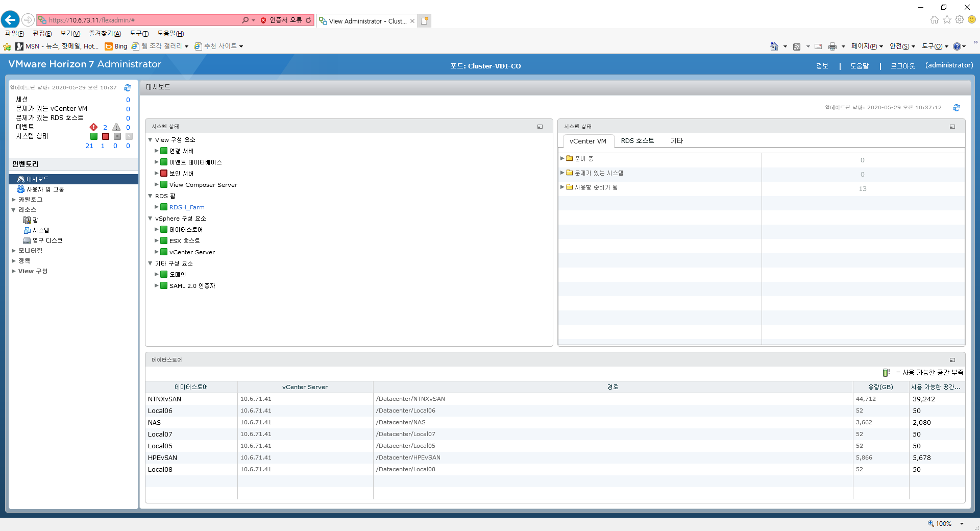Screen dimensions: 980x531
Task: Refresh the sidebar status summary
Action: pos(128,88)
